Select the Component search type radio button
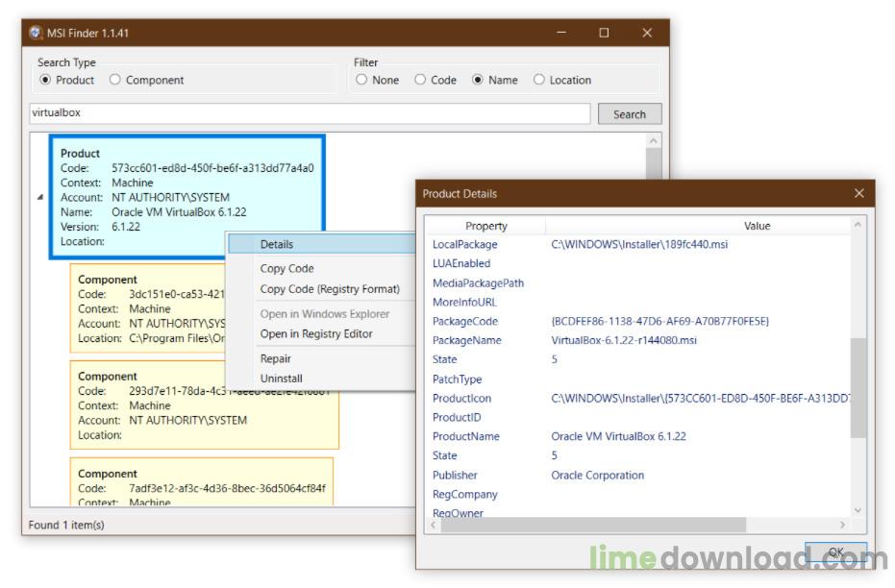The image size is (895, 588). (x=115, y=80)
